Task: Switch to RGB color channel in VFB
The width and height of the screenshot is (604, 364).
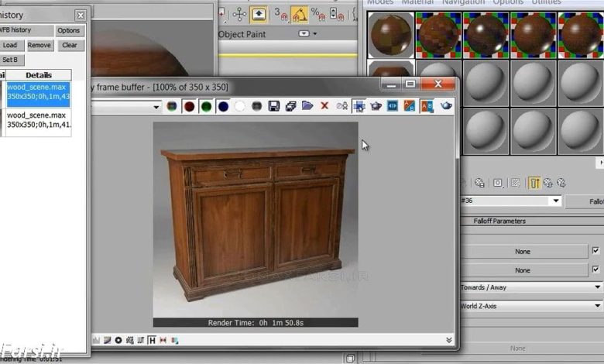Action: click(172, 106)
